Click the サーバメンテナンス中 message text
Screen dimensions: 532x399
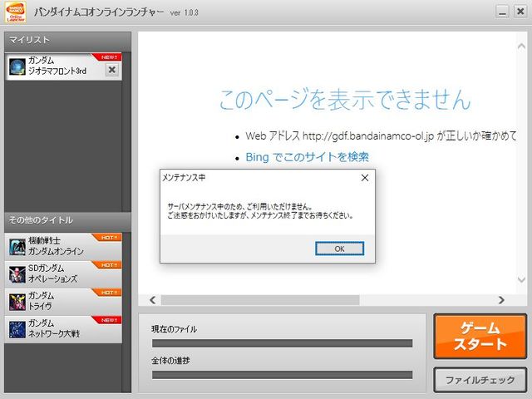260,210
